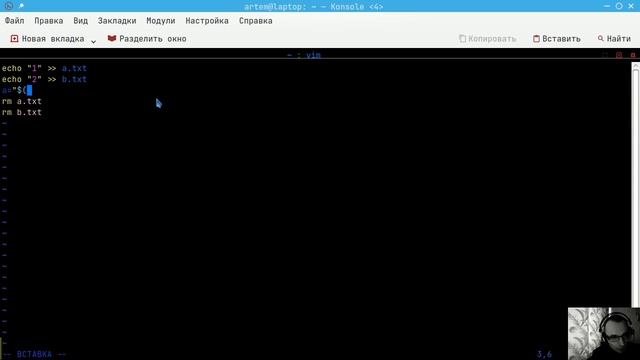Image resolution: width=640 pixels, height=360 pixels.
Task: Open the Настройка menu
Action: coord(207,21)
